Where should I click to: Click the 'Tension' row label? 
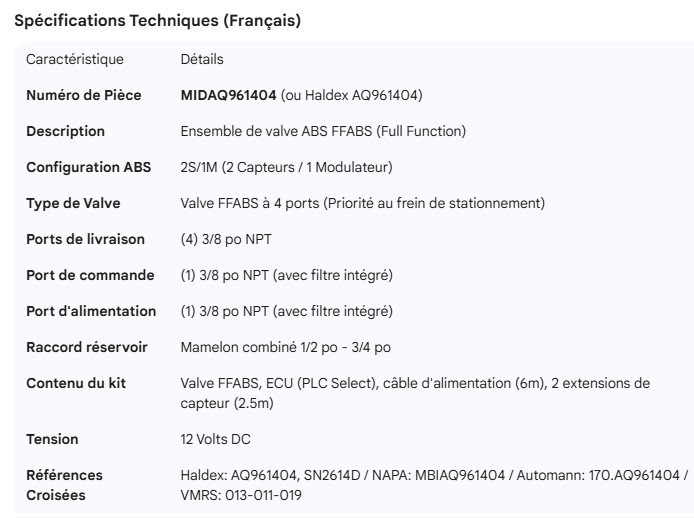click(x=52, y=439)
